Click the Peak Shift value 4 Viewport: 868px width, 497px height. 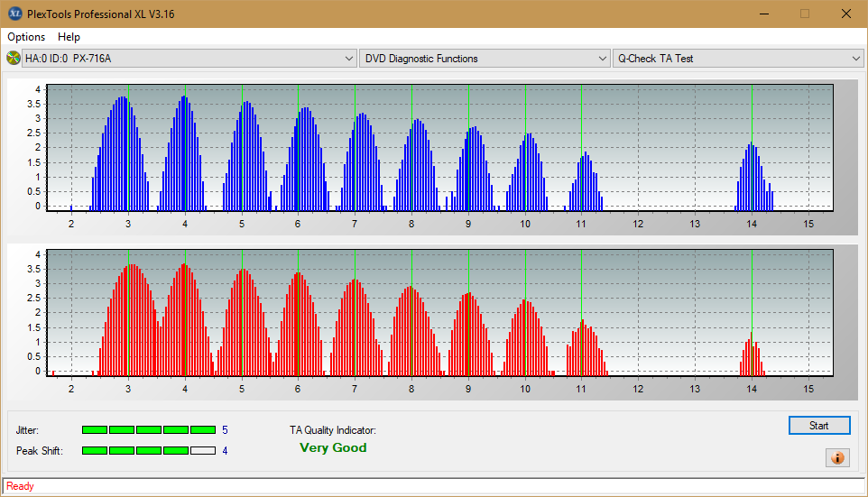(x=225, y=450)
